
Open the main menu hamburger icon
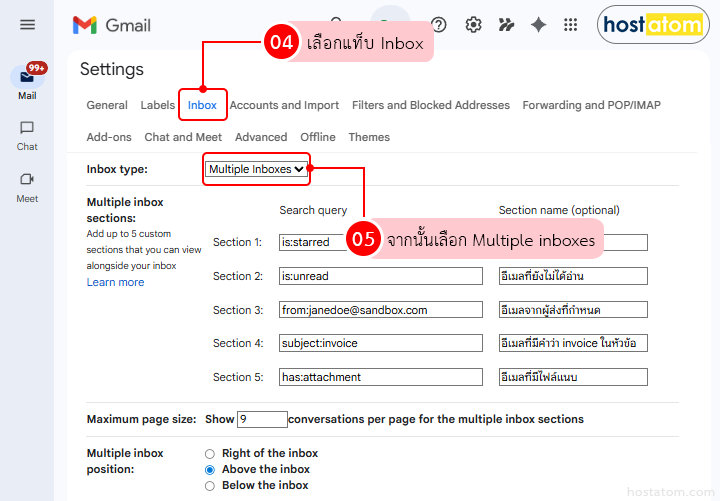point(28,25)
